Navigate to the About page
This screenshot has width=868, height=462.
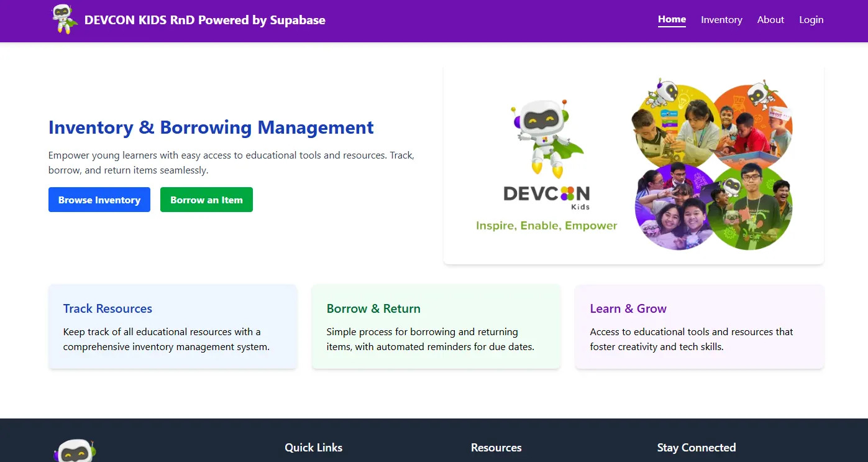coord(770,20)
